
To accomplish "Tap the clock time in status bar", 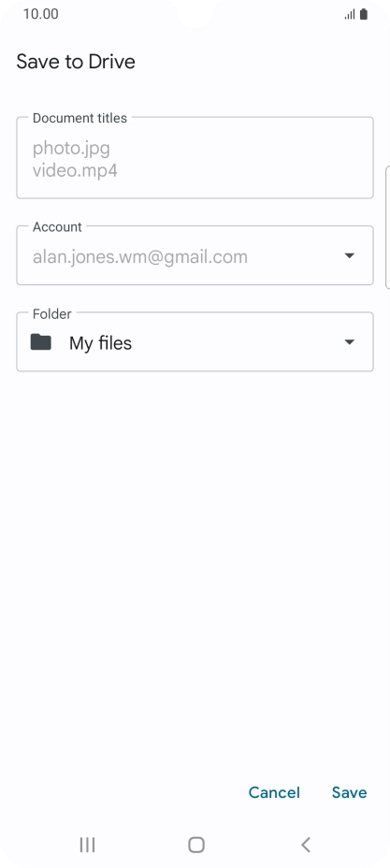I will (41, 14).
